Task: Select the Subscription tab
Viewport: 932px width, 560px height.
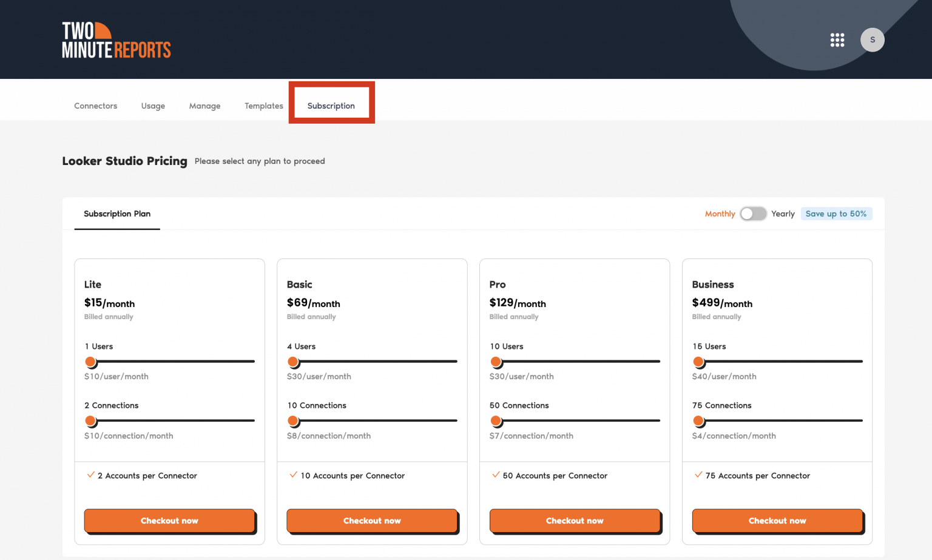Action: [331, 106]
